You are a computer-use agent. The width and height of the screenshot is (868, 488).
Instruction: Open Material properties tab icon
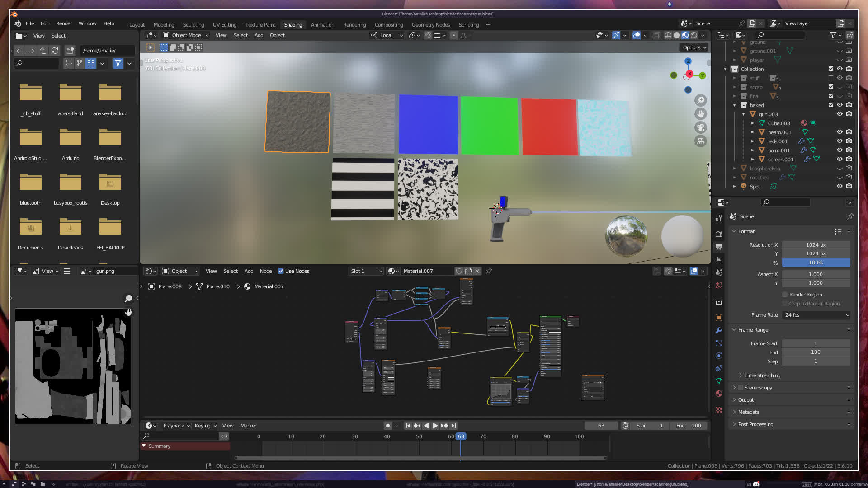[x=719, y=394]
